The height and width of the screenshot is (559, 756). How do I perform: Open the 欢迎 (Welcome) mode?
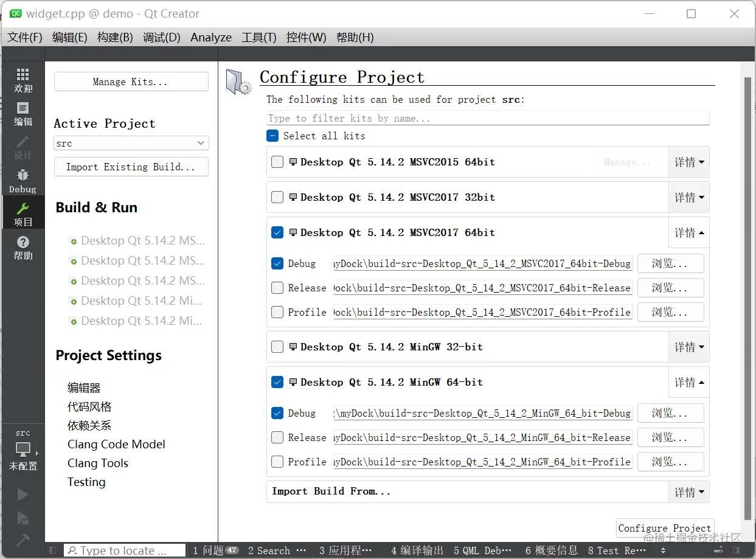click(23, 80)
